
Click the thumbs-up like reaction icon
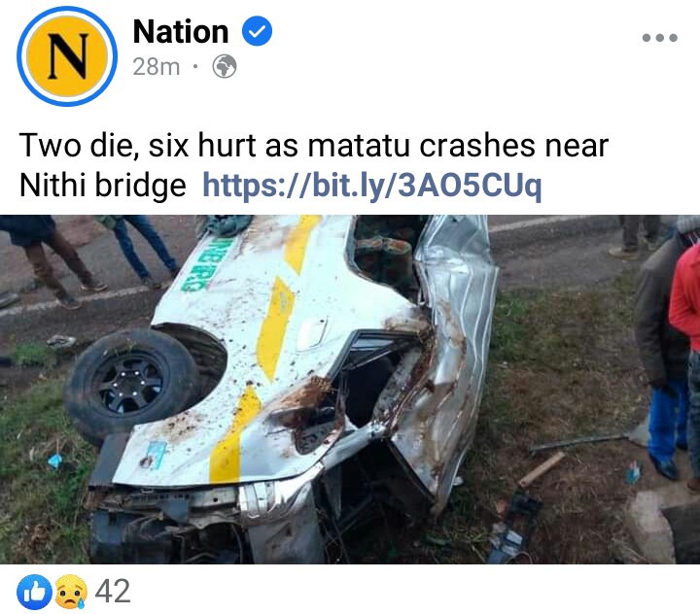coord(34,592)
